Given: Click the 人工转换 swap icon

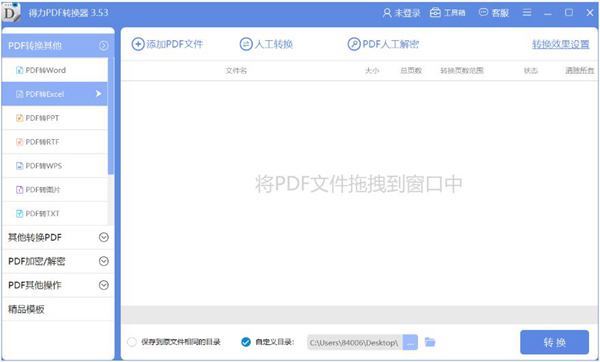Looking at the screenshot, I should click(246, 44).
